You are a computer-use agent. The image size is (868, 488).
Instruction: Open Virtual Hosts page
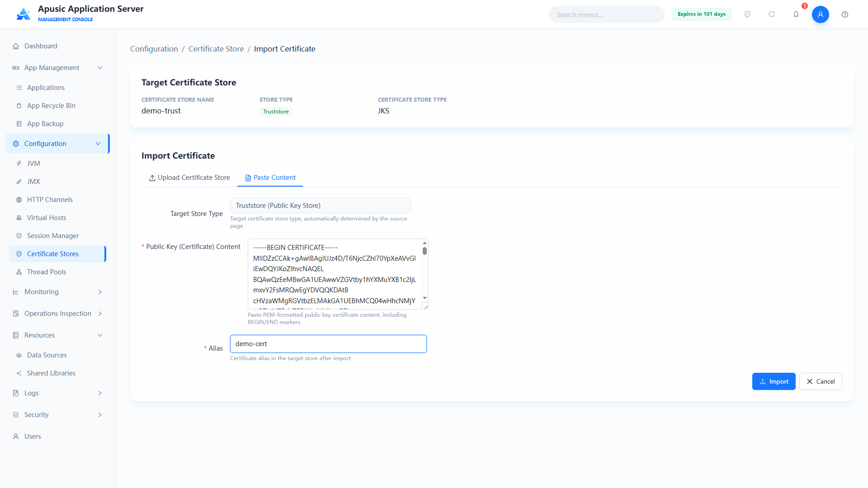(58, 218)
